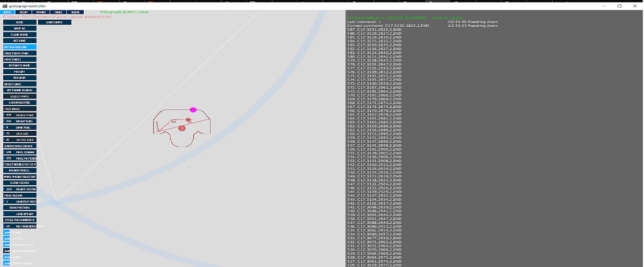
Task: Click the SHORTEST VECTOR value box
Action: click(x=20, y=201)
